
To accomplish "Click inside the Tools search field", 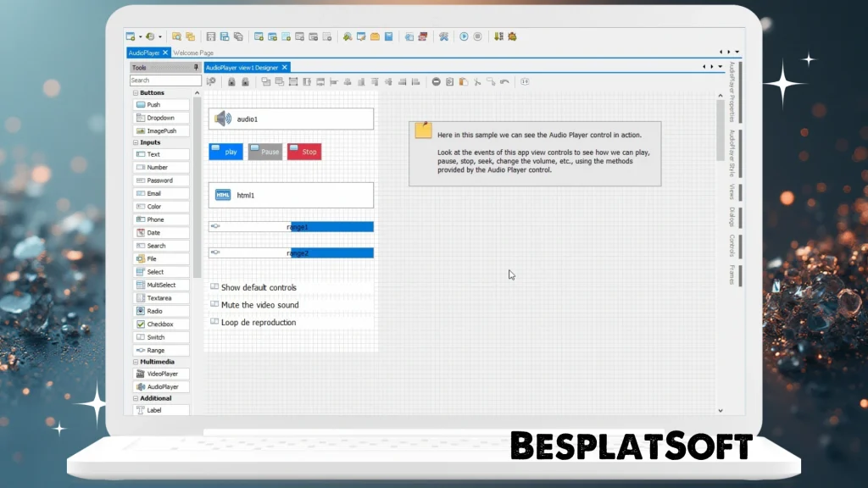I will tap(161, 80).
